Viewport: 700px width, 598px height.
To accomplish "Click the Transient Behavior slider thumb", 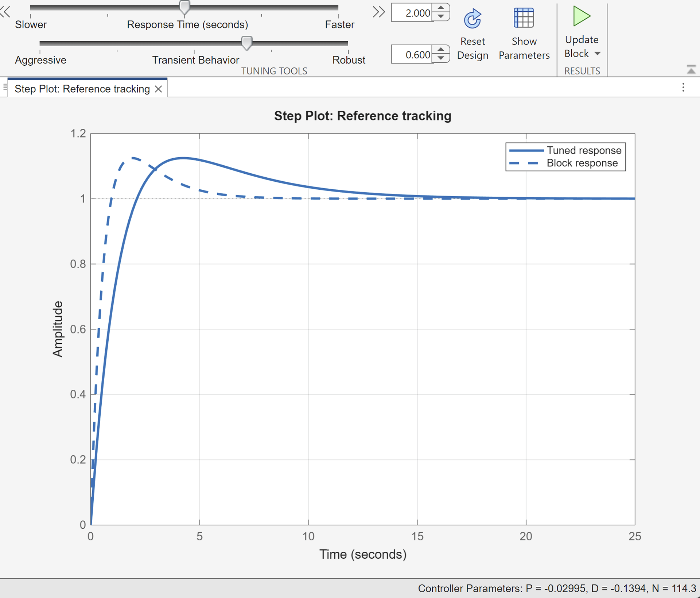I will point(247,43).
